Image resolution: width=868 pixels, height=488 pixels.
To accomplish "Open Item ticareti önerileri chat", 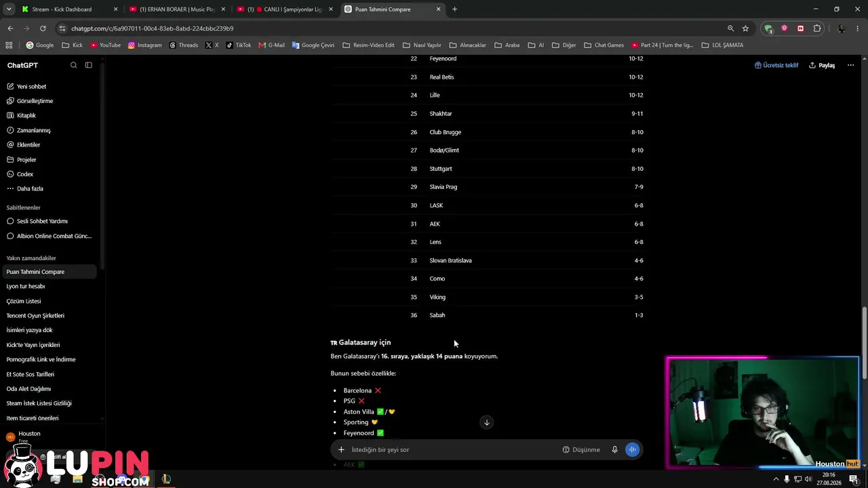I will tap(49, 418).
